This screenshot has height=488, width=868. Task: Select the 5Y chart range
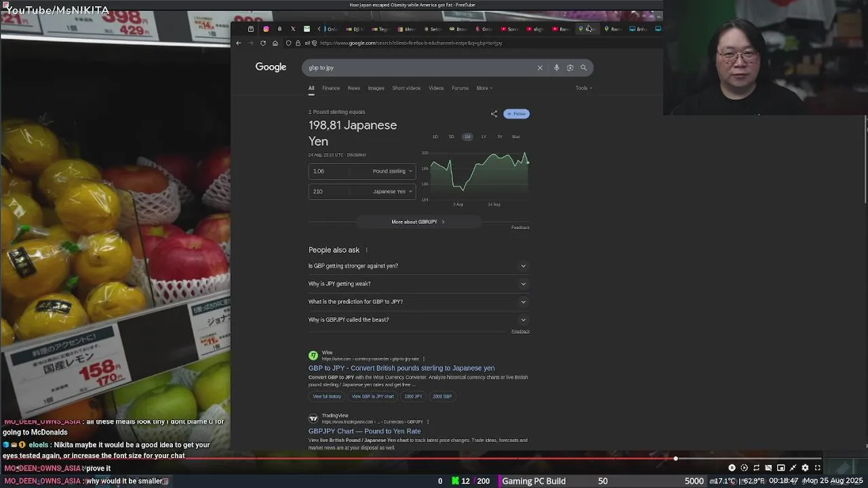500,137
